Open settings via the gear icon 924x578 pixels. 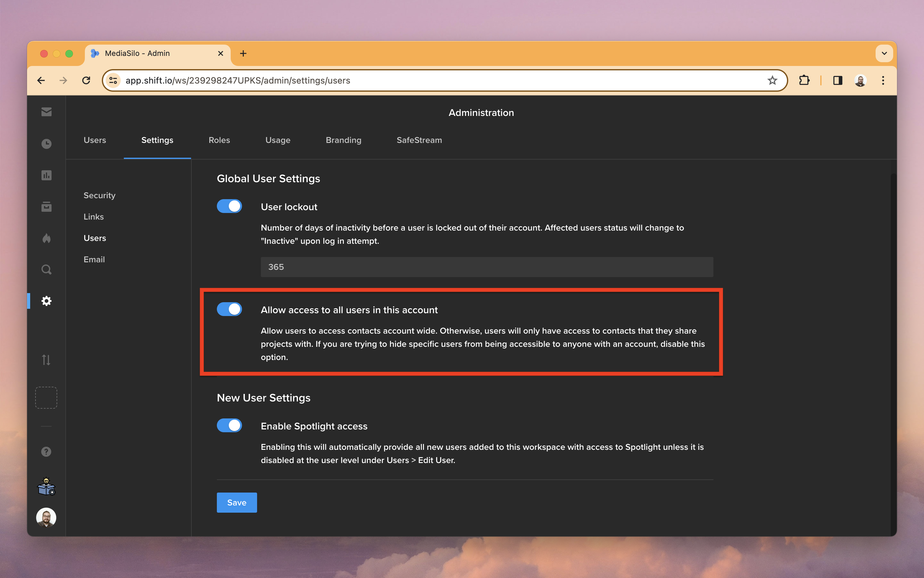click(x=46, y=301)
